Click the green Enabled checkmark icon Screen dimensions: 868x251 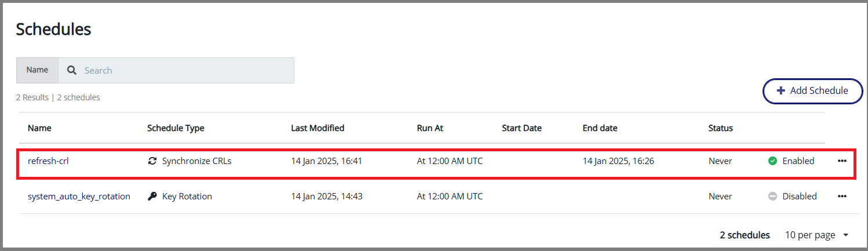pyautogui.click(x=772, y=161)
